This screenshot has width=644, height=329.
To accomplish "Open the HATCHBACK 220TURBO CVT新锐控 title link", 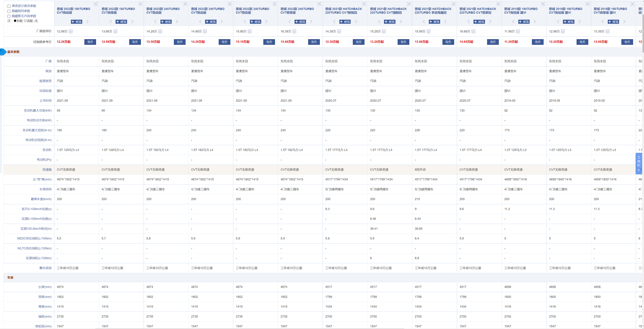I will pyautogui.click(x=344, y=11).
